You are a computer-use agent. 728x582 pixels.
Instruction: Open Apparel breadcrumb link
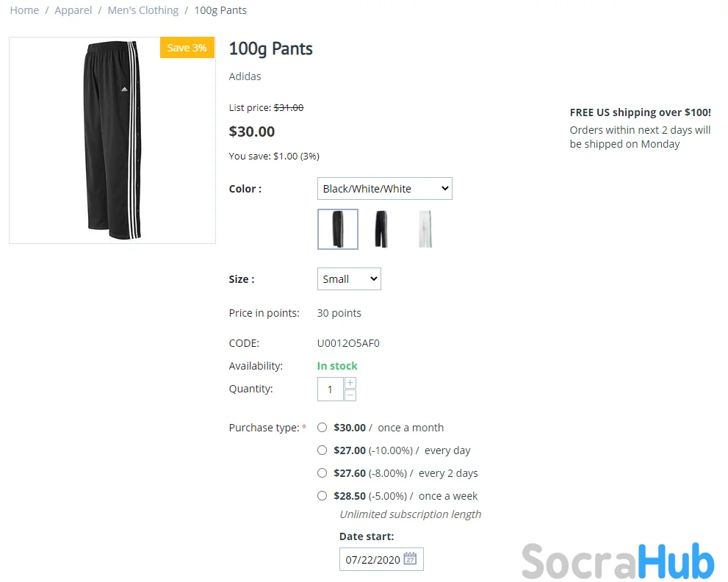point(73,10)
